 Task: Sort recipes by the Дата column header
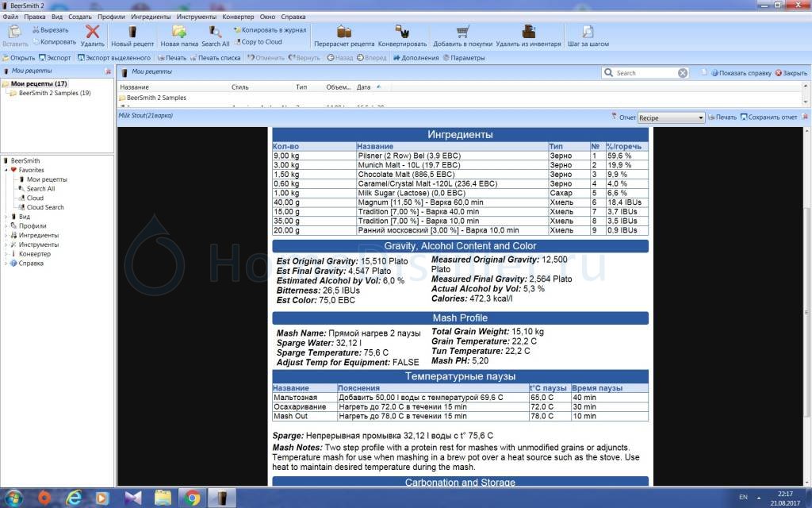363,87
